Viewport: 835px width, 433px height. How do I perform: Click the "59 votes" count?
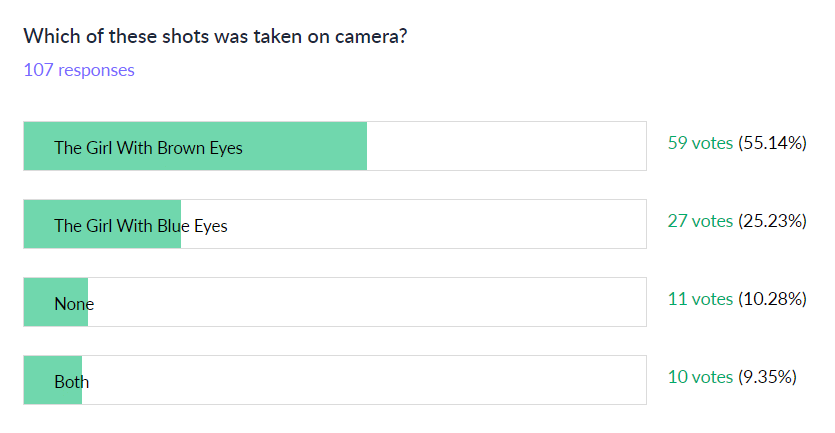click(700, 143)
